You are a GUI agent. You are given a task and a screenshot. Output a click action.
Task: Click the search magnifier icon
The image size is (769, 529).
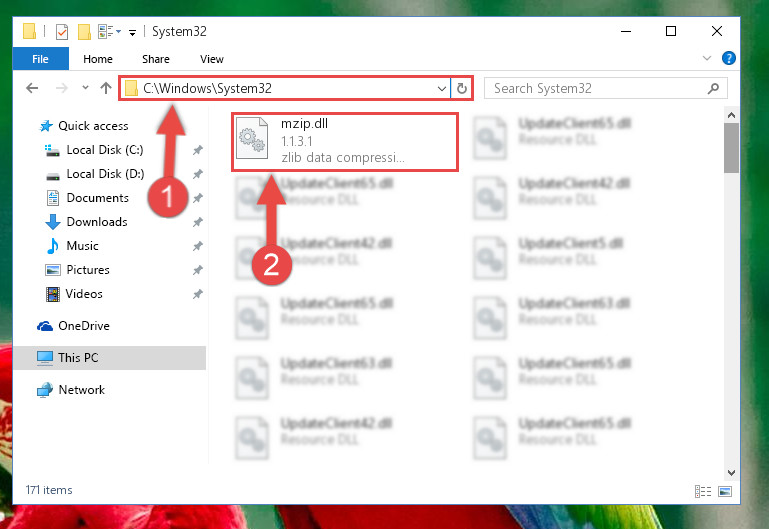[x=714, y=88]
